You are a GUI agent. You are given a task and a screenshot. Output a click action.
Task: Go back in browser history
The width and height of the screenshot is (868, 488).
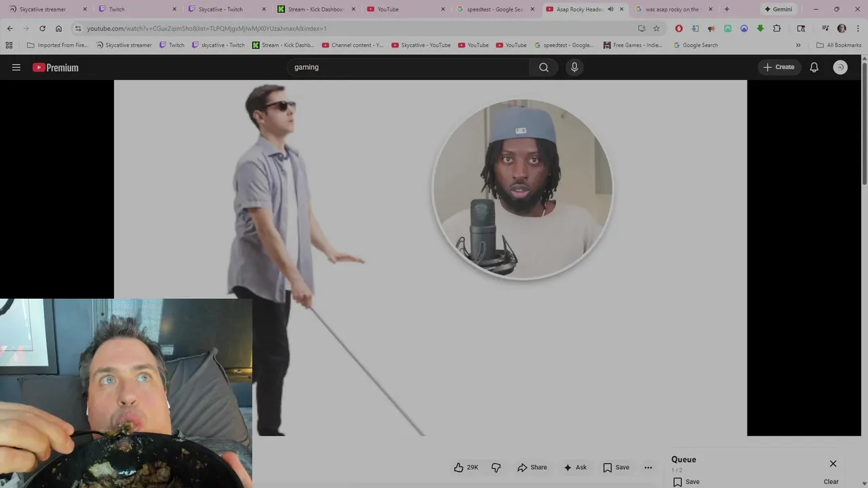click(x=9, y=28)
